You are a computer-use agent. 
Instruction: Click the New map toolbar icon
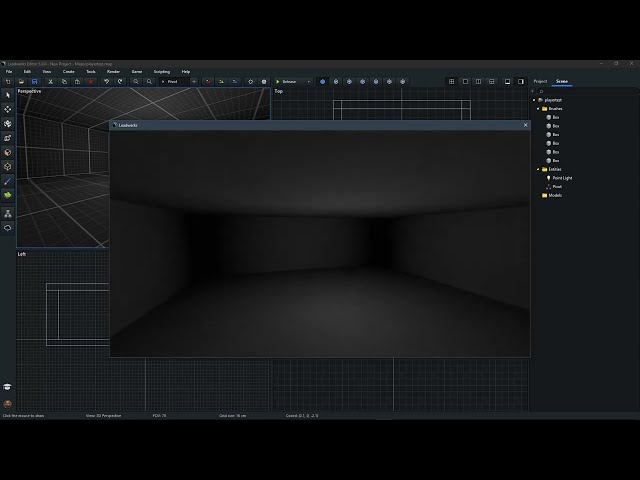tap(8, 82)
